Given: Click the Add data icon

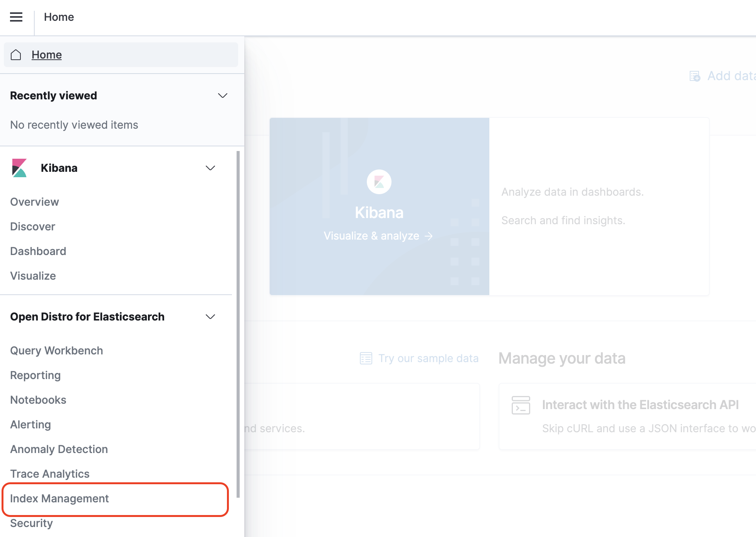Looking at the screenshot, I should point(695,76).
